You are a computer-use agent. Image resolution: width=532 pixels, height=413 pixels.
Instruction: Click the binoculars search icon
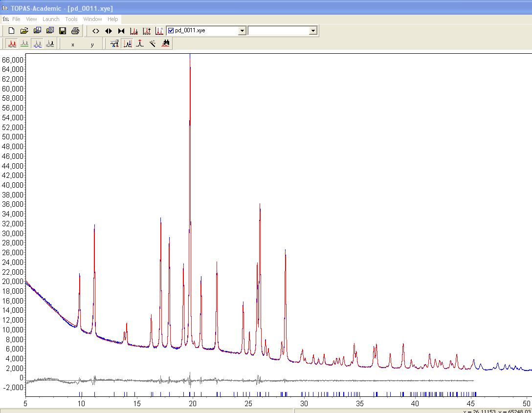[166, 43]
